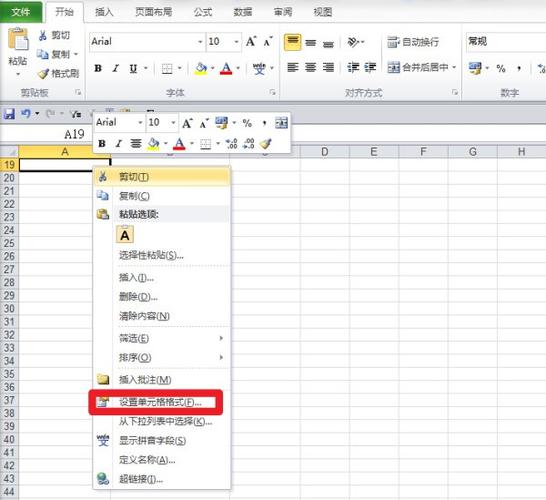Click mini toolbar merge center icon
546x500 pixels.
(281, 123)
